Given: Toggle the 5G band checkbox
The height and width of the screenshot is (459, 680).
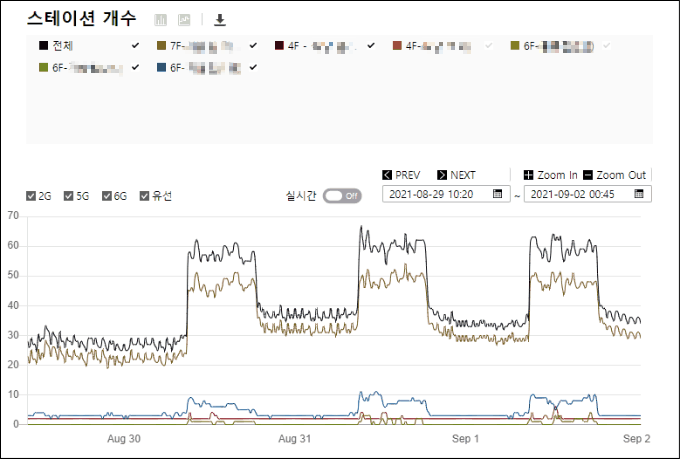Looking at the screenshot, I should click(69, 196).
